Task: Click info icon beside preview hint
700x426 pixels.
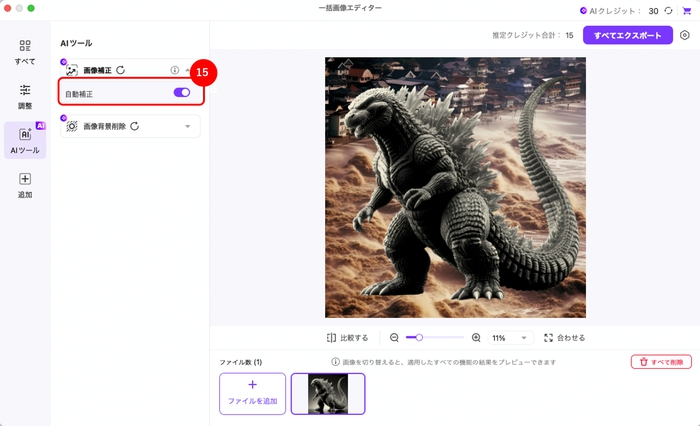Action: click(335, 362)
